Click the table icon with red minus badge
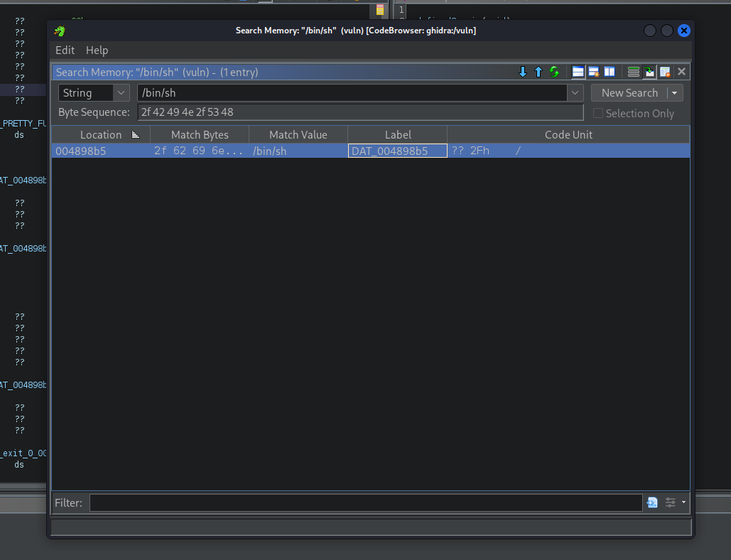This screenshot has height=560, width=731. click(665, 72)
